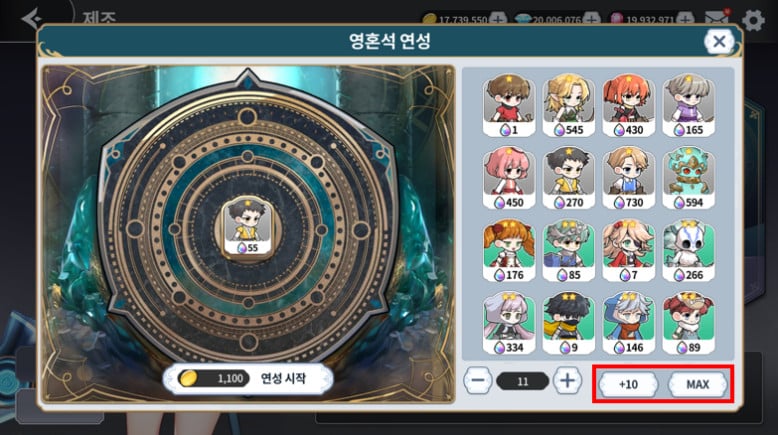The width and height of the screenshot is (778, 435).
Task: Choose the pink-haired hero with 450 stones
Action: [x=509, y=178]
